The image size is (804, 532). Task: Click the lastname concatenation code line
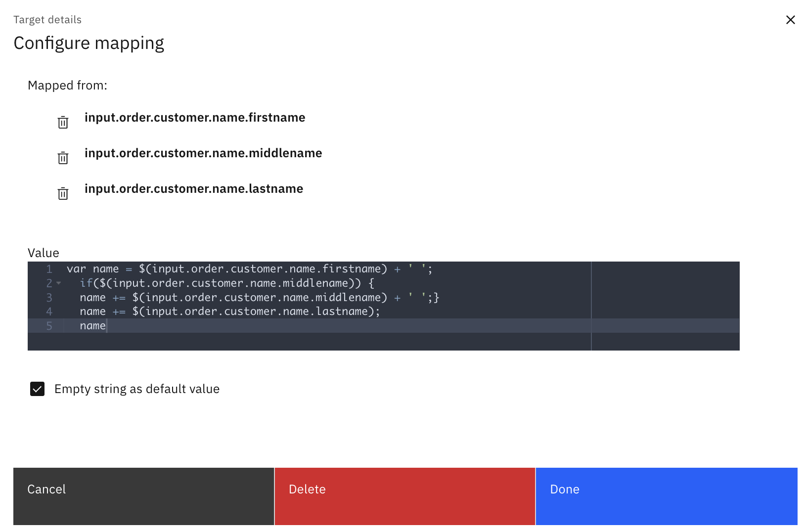point(229,311)
